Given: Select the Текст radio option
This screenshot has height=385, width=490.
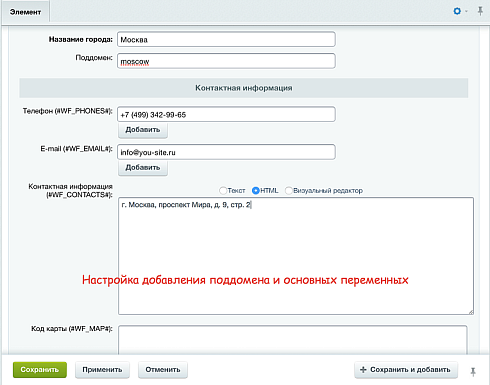Looking at the screenshot, I should (x=223, y=191).
